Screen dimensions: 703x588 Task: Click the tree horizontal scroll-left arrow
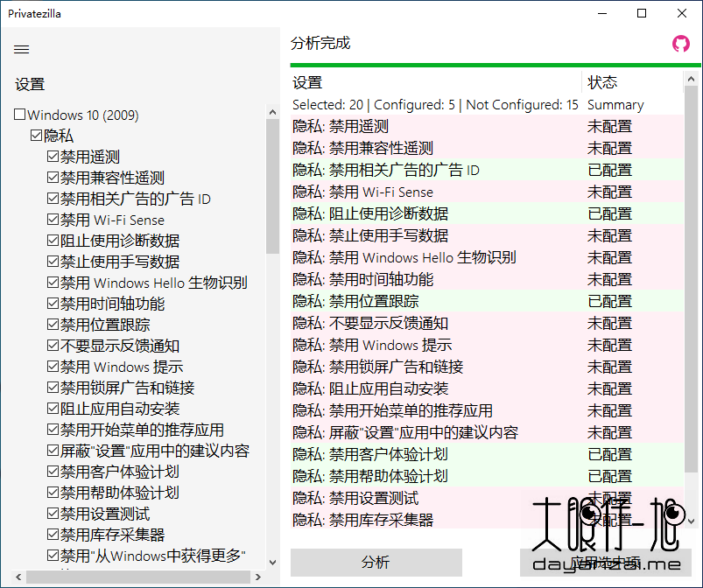point(18,577)
